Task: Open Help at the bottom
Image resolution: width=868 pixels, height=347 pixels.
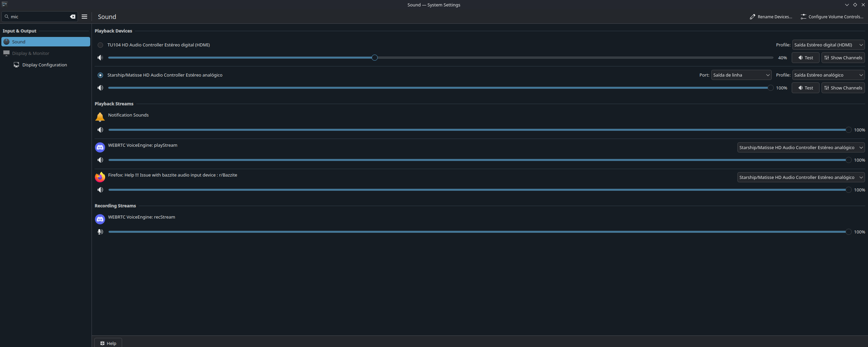Action: [108, 343]
